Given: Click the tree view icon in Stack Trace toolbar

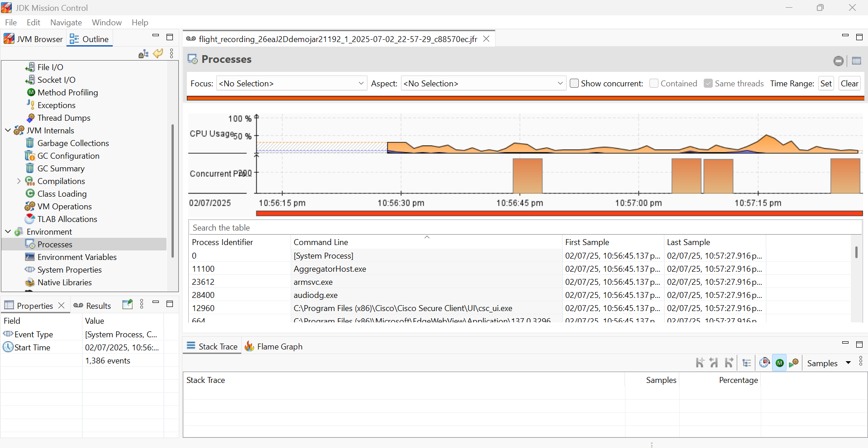Looking at the screenshot, I should [x=747, y=363].
